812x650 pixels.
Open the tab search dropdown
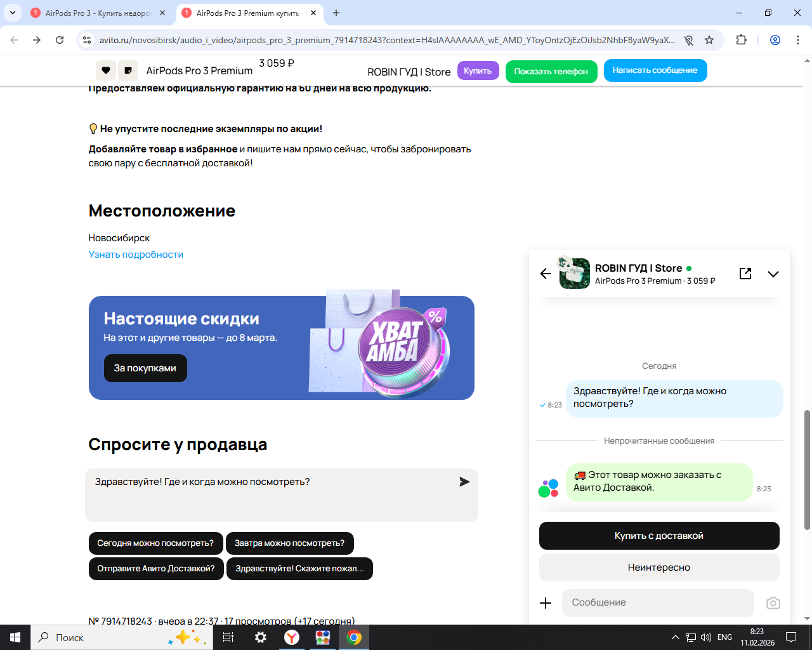tap(13, 13)
